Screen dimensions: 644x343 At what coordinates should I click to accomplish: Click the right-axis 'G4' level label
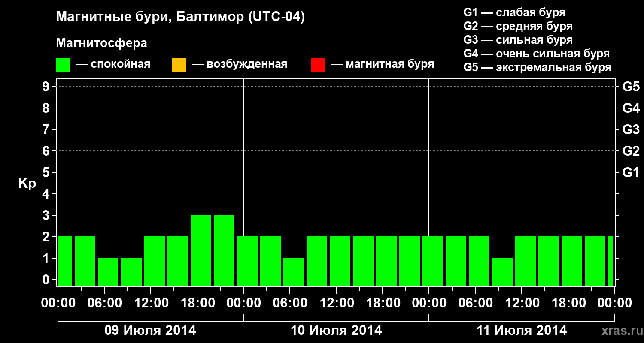click(x=631, y=108)
